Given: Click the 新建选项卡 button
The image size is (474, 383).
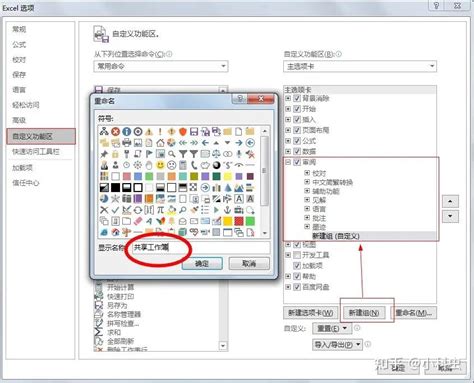Looking at the screenshot, I should (310, 313).
